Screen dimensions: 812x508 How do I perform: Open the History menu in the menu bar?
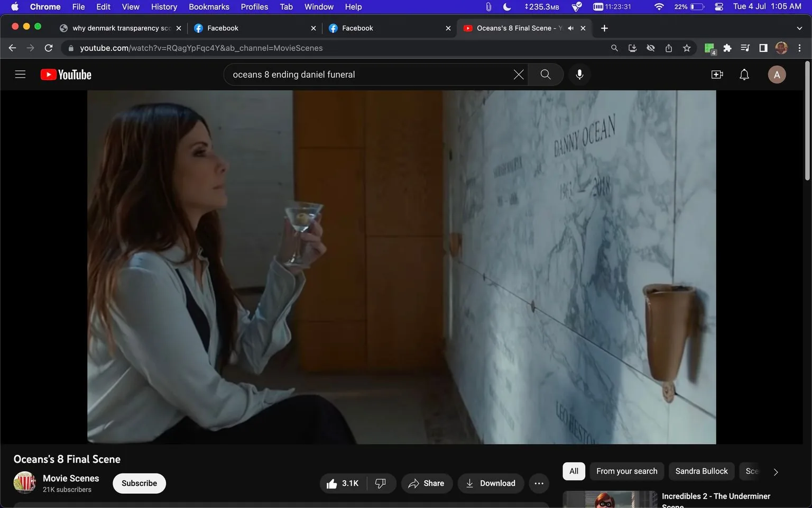[163, 7]
